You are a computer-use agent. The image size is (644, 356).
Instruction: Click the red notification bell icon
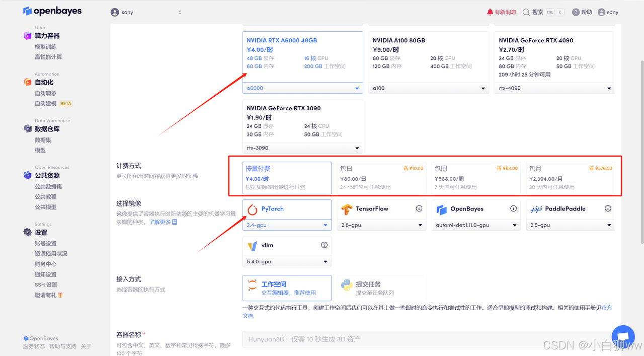coord(490,12)
